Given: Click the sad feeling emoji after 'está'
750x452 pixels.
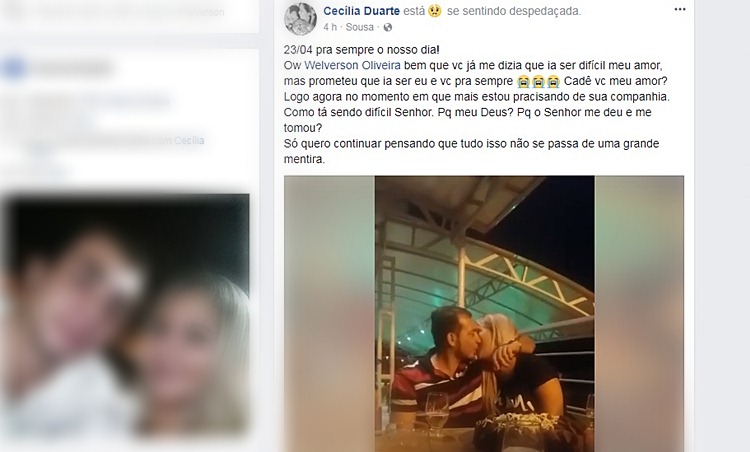Looking at the screenshot, I should 434,11.
